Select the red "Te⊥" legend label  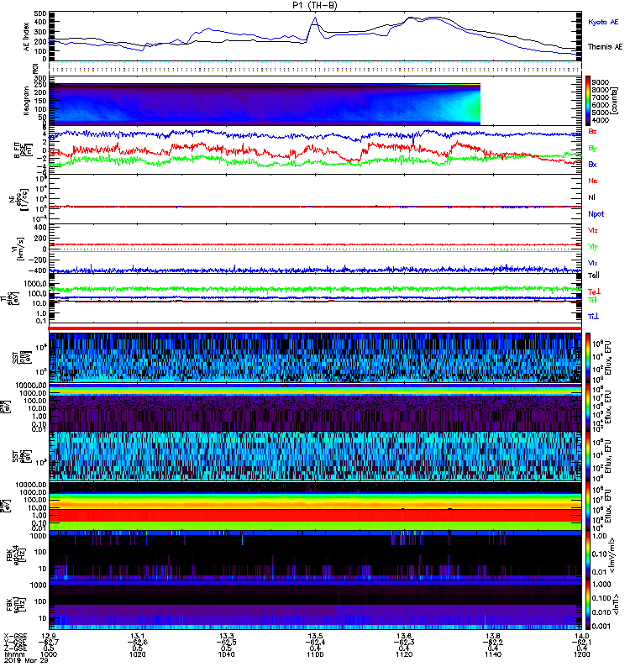594,291
